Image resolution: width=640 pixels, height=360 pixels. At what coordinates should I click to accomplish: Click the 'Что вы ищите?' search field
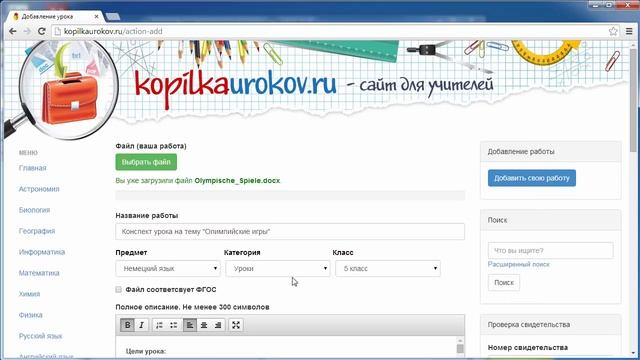click(x=551, y=251)
